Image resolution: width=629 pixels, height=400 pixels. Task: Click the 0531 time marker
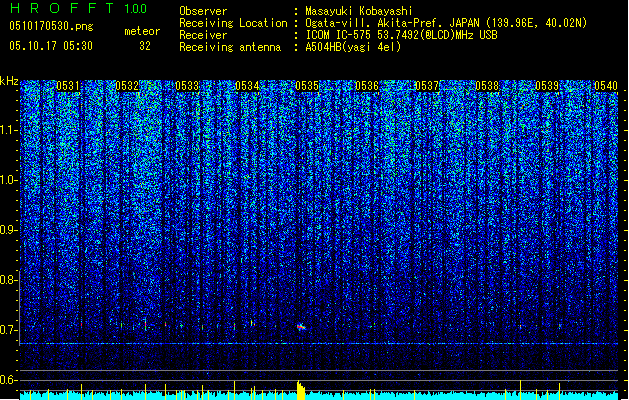point(68,86)
